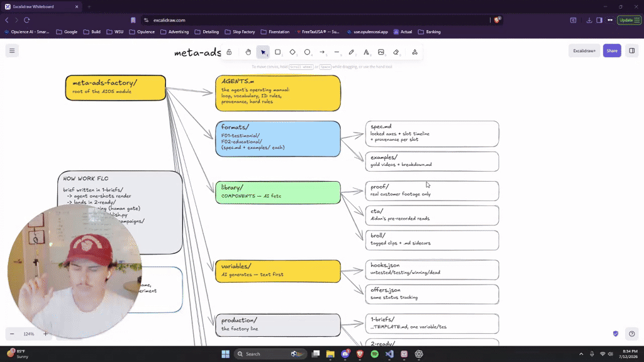Screen dimensions: 644x362
Task: Open the use.opulenceai.app bookmark
Action: click(x=367, y=31)
